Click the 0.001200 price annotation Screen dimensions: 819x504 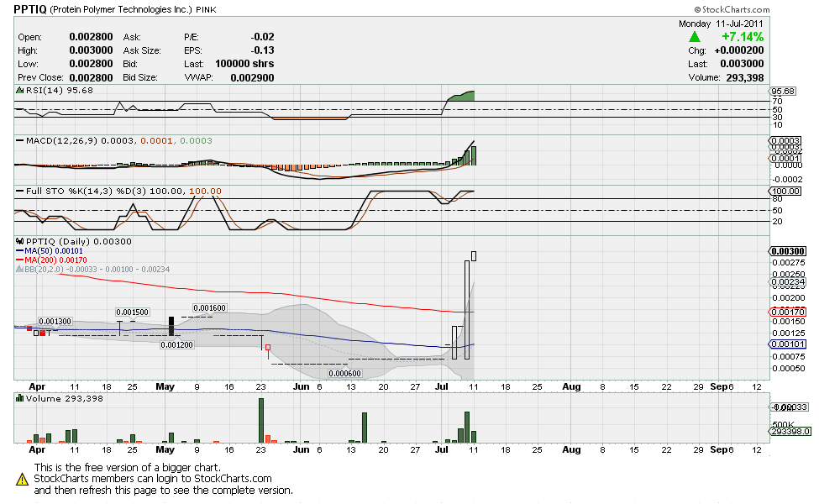click(176, 345)
